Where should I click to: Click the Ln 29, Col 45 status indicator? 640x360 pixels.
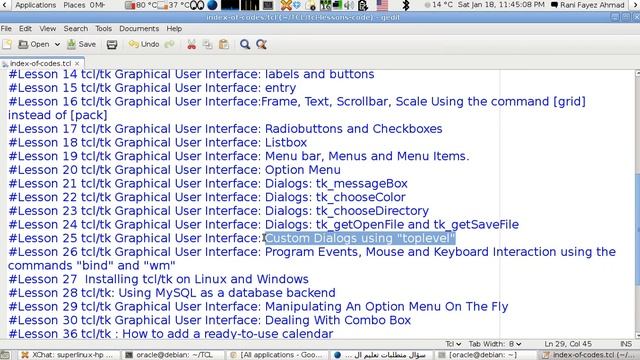pyautogui.click(x=568, y=344)
